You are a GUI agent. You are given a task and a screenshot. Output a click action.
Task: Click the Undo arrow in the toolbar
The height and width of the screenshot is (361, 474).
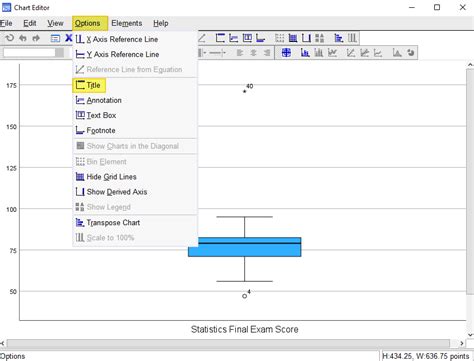(x=23, y=38)
